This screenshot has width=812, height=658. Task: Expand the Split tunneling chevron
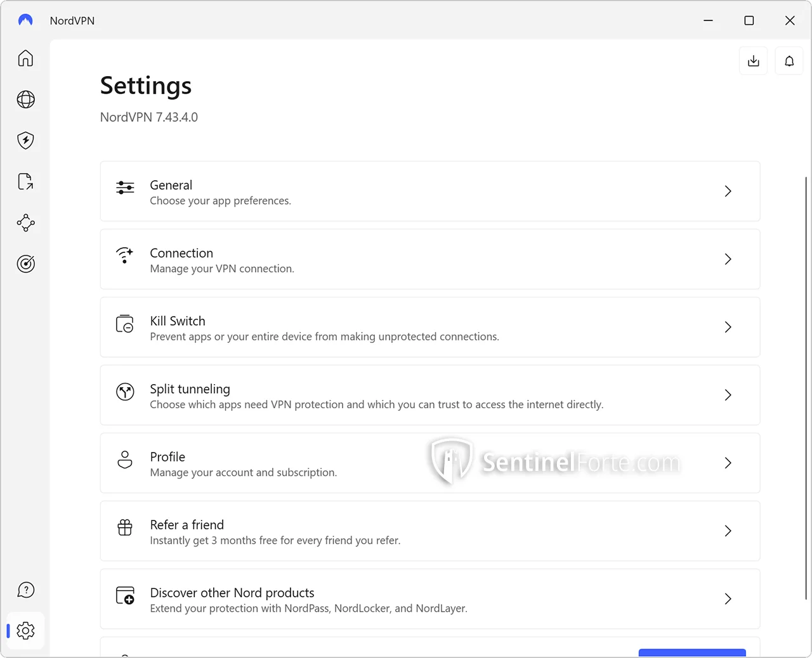[728, 395]
